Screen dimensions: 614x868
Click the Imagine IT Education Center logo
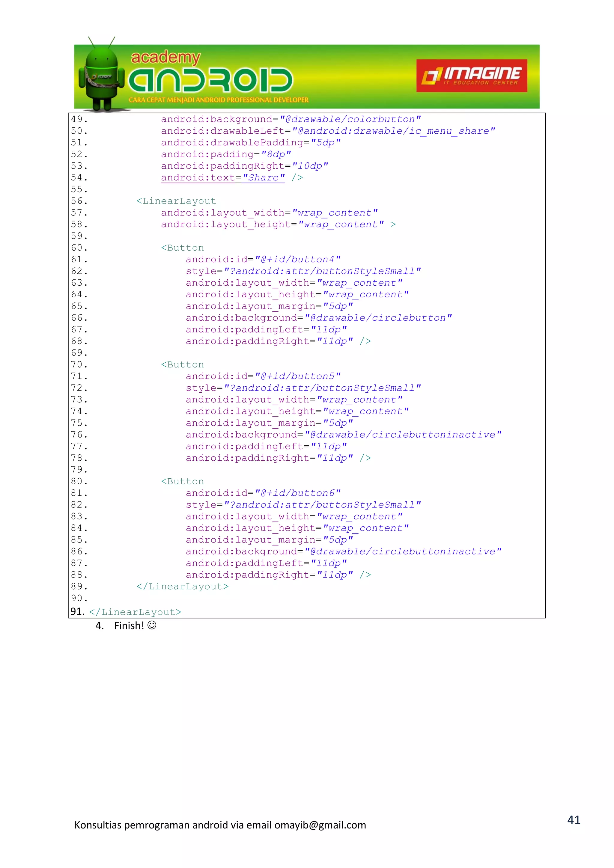point(472,76)
